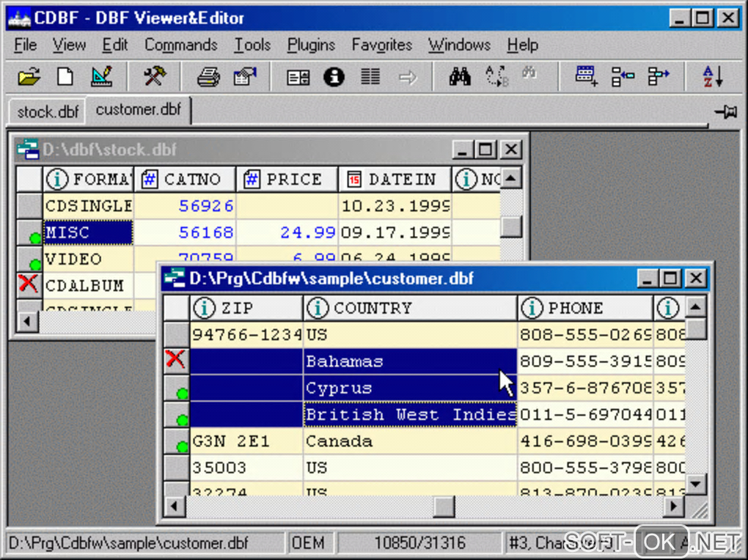Image resolution: width=748 pixels, height=560 pixels.
Task: Toggle deleted X mark on CDALBUM row
Action: click(28, 284)
